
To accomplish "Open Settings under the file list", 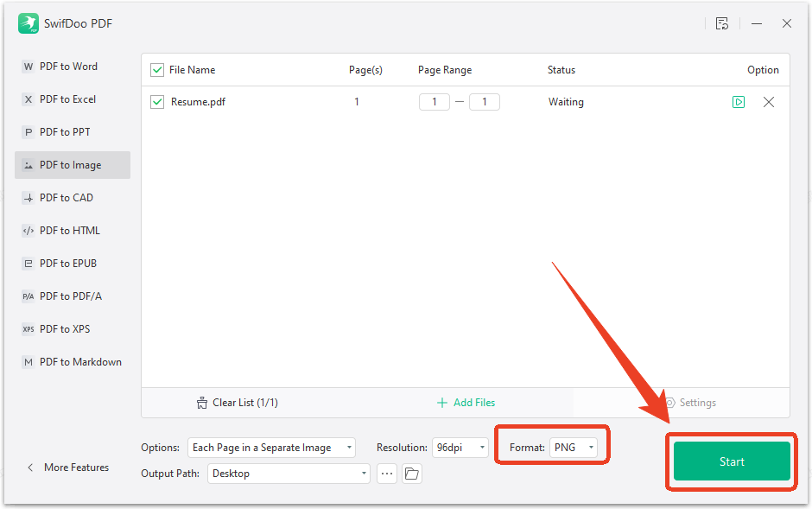I will click(691, 403).
